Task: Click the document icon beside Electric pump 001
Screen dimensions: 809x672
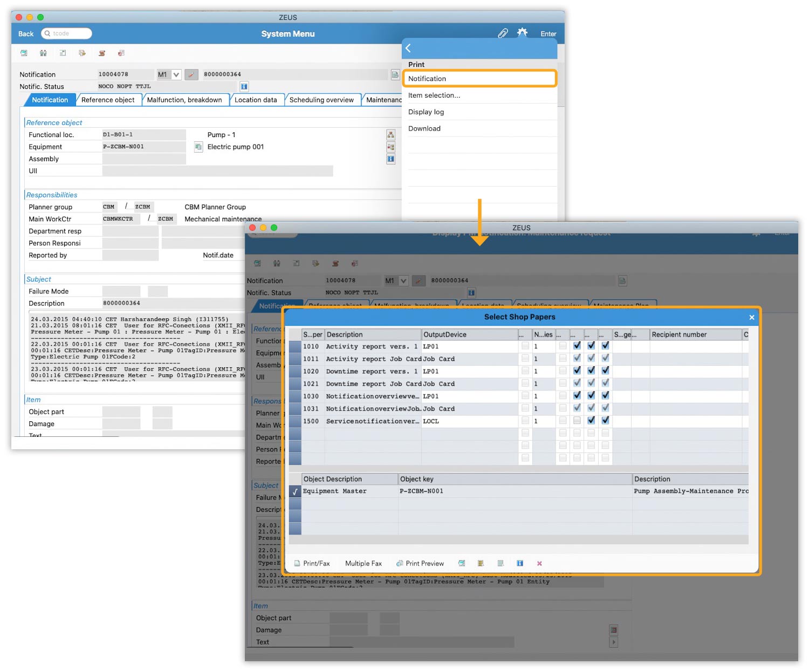Action: tap(198, 147)
